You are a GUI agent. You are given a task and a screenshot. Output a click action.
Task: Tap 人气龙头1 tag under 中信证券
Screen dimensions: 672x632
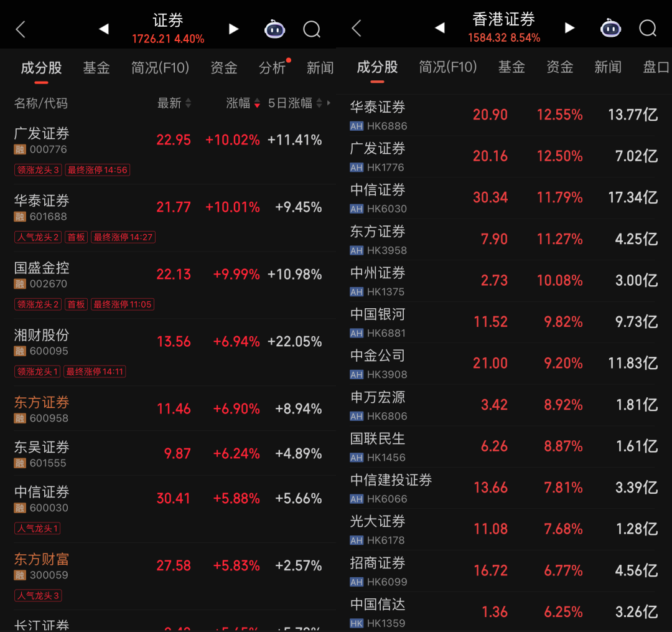click(x=38, y=529)
